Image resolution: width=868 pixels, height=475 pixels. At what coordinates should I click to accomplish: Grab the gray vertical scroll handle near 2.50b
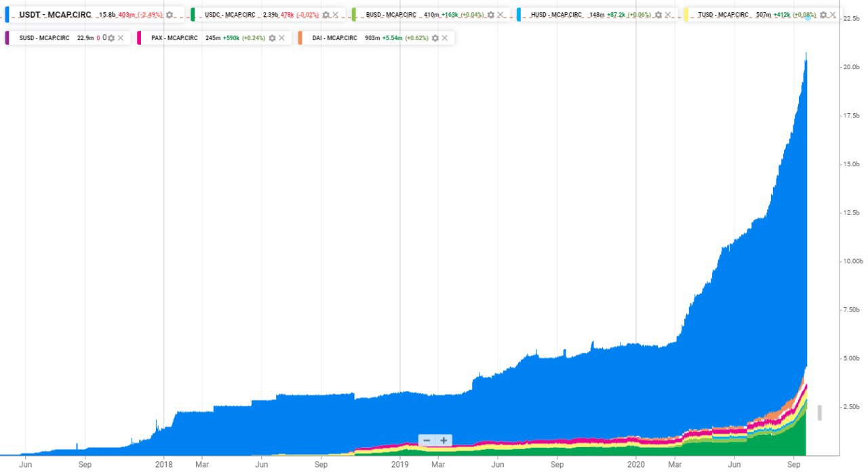(819, 413)
